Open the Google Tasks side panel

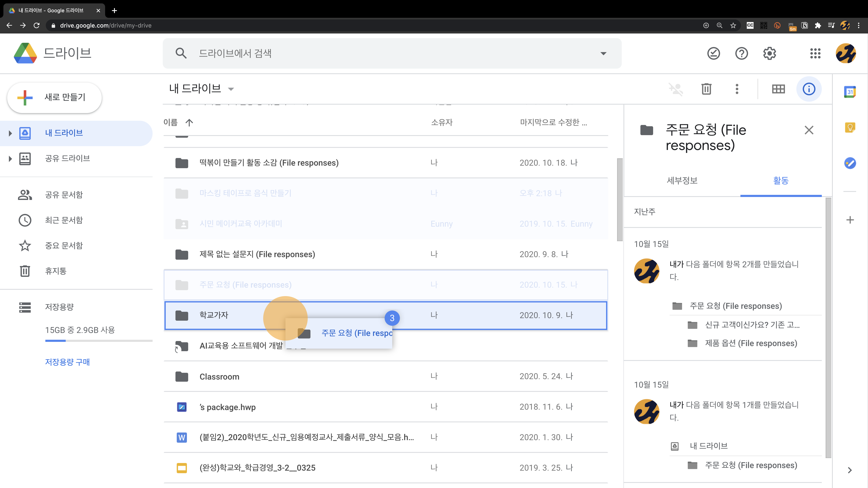pos(850,163)
